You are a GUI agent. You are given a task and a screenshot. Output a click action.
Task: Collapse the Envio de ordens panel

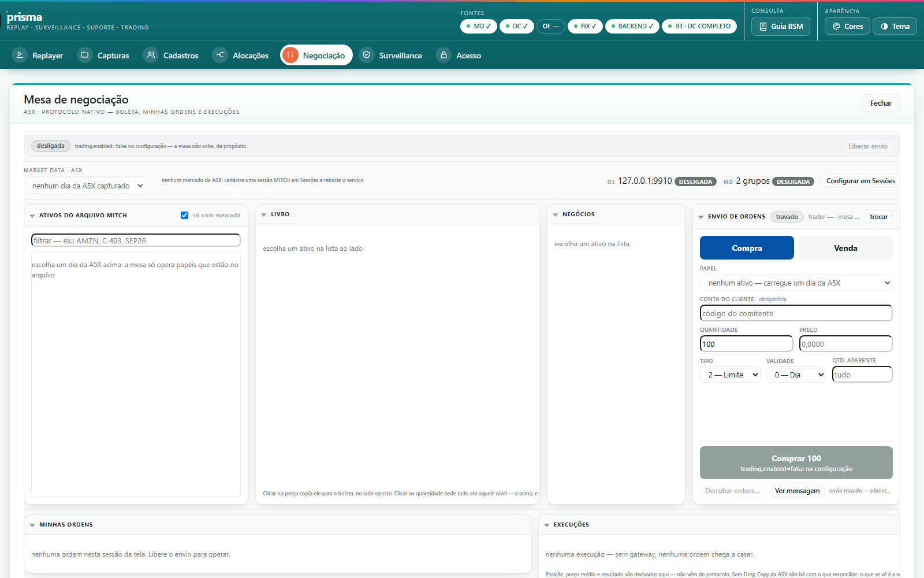[x=701, y=217]
